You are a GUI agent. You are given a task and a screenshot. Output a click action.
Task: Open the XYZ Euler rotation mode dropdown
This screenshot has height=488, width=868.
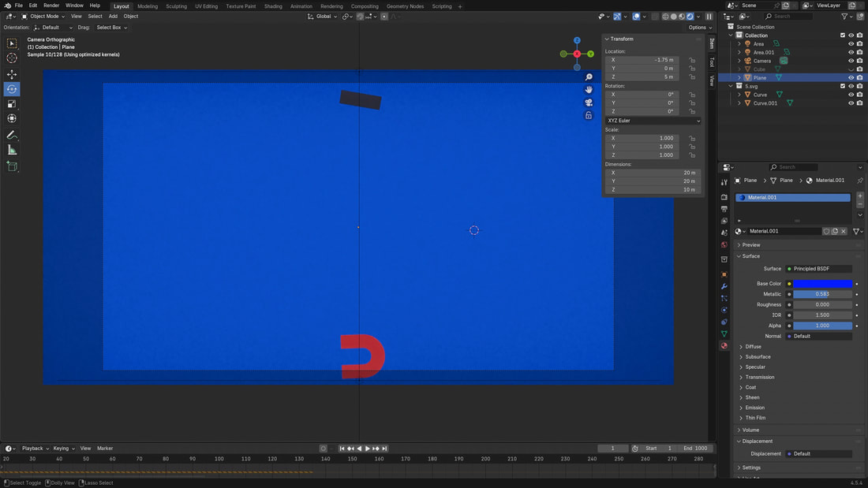pyautogui.click(x=653, y=121)
